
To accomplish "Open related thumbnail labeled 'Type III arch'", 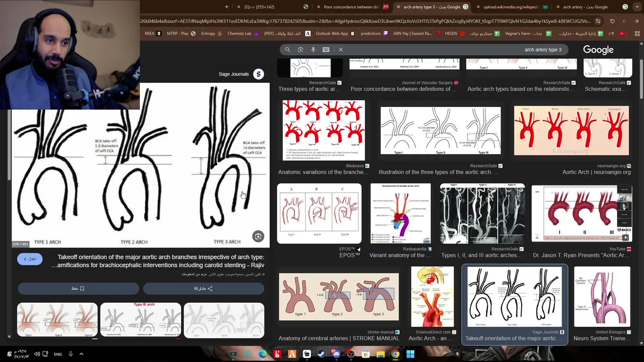I will click(140, 320).
